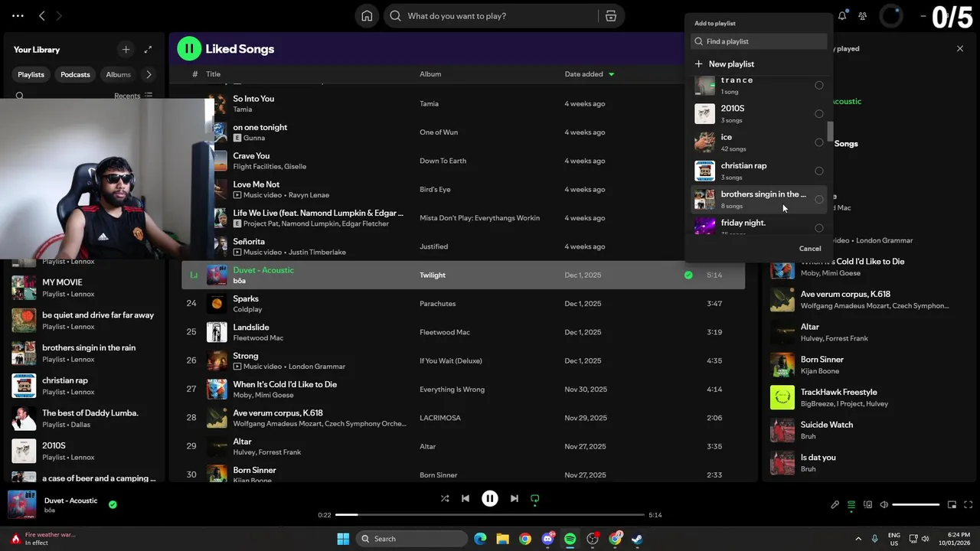Viewport: 980px width, 551px height.
Task: Toggle the Queue icon in player bar
Action: click(x=851, y=504)
